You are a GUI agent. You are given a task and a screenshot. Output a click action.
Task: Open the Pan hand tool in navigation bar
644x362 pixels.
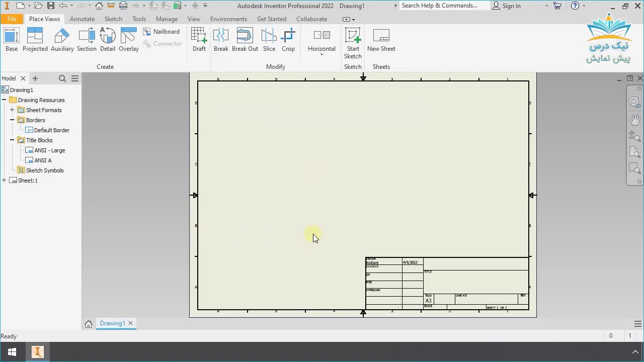634,119
